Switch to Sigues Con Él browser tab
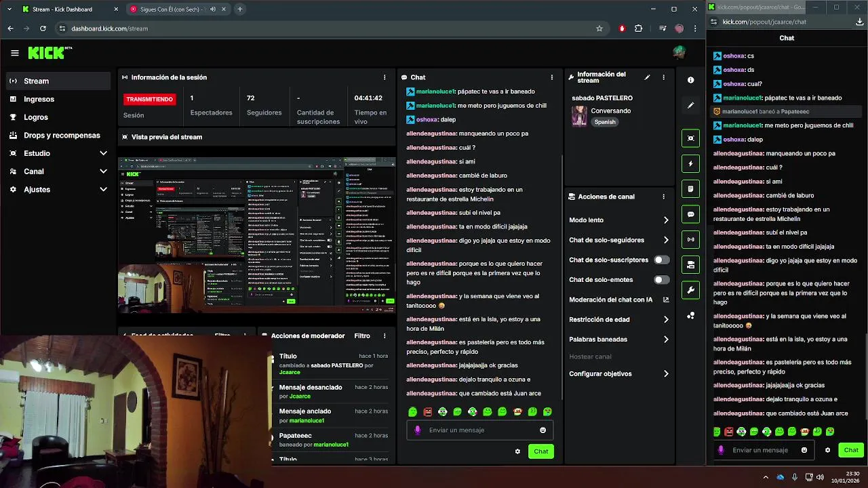This screenshot has width=868, height=488. [178, 9]
